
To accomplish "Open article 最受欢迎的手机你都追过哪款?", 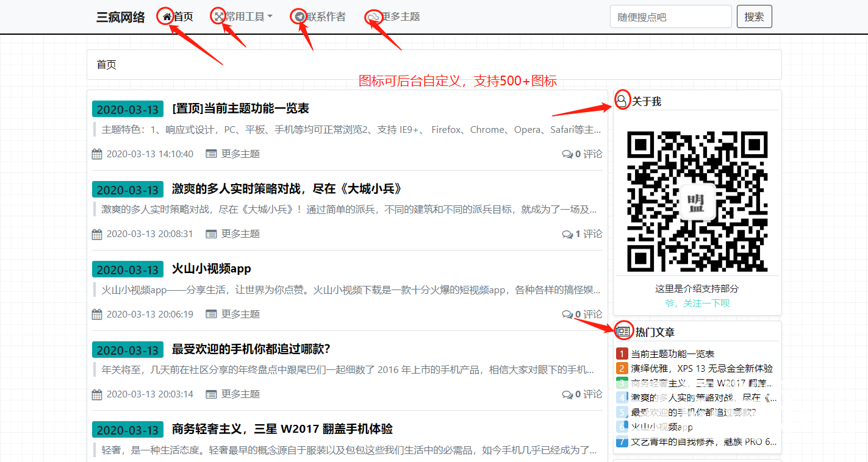I will 251,349.
